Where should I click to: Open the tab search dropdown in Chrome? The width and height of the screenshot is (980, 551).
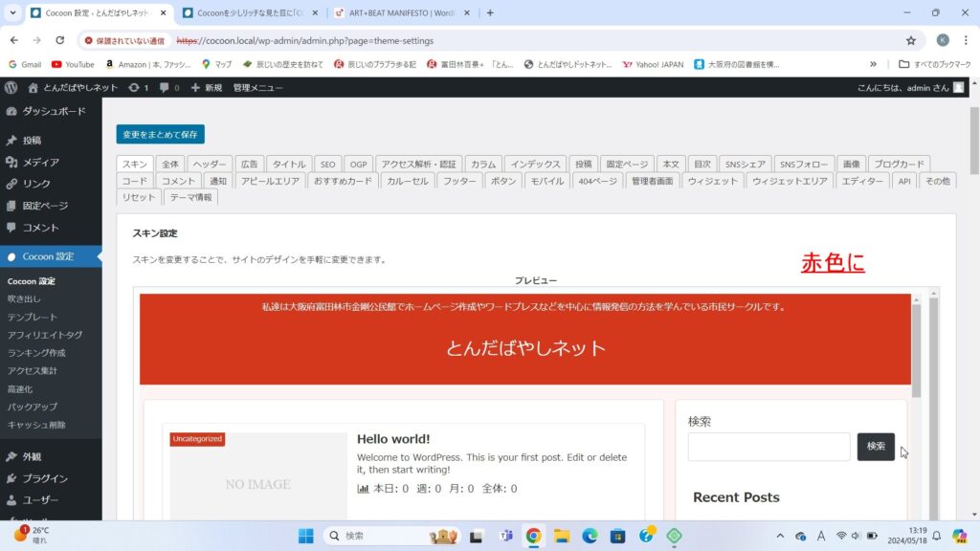pos(11,13)
